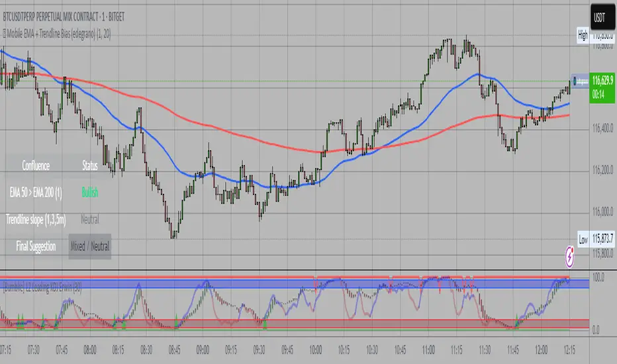Click the green Bullish status cell
Screen dimensions: 617x364
(x=90, y=193)
